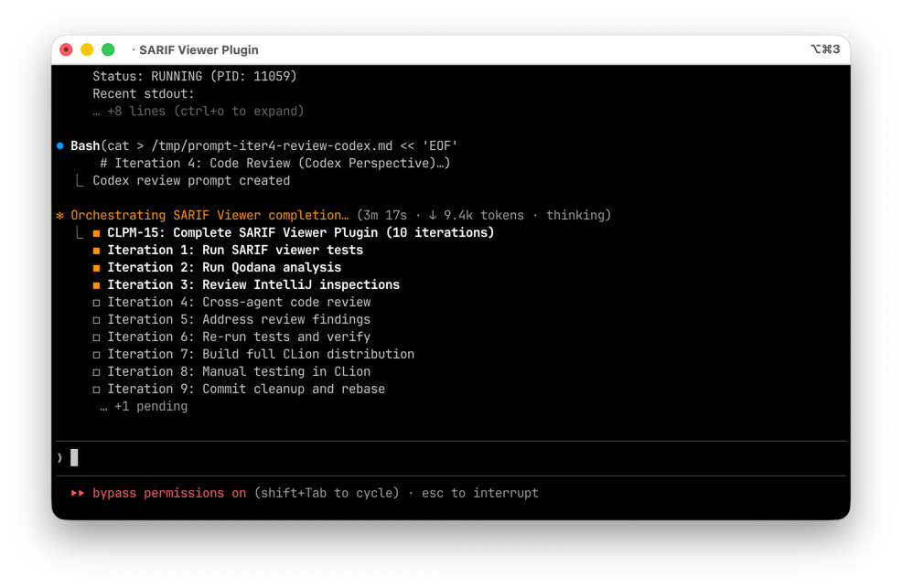Viewport: 902px width, 588px height.
Task: Click 'Iteration 3: Review IntelliJ inspections' text
Action: point(253,284)
